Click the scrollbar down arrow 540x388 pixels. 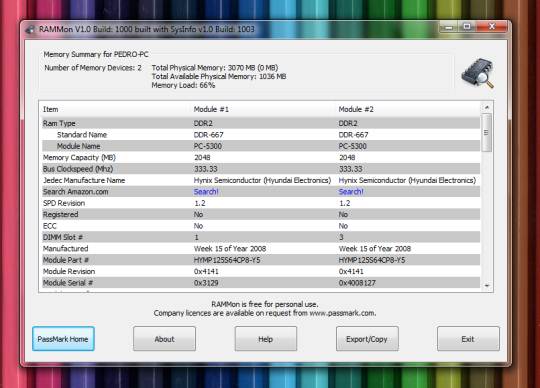pyautogui.click(x=487, y=286)
